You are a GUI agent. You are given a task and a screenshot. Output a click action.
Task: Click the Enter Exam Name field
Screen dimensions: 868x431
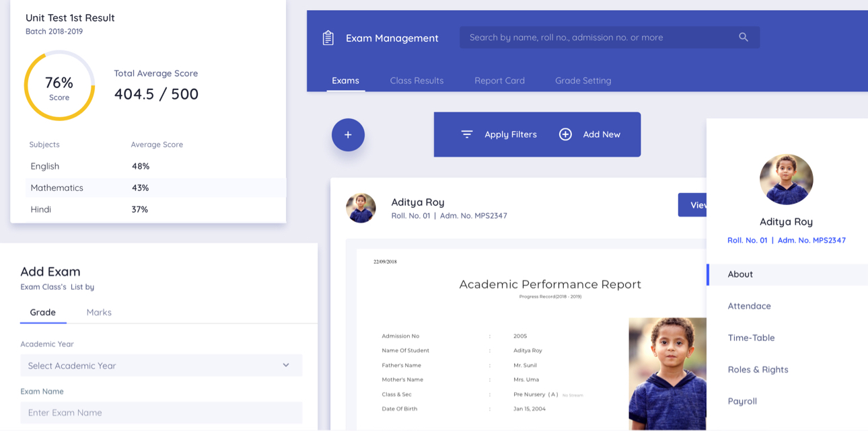point(161,413)
